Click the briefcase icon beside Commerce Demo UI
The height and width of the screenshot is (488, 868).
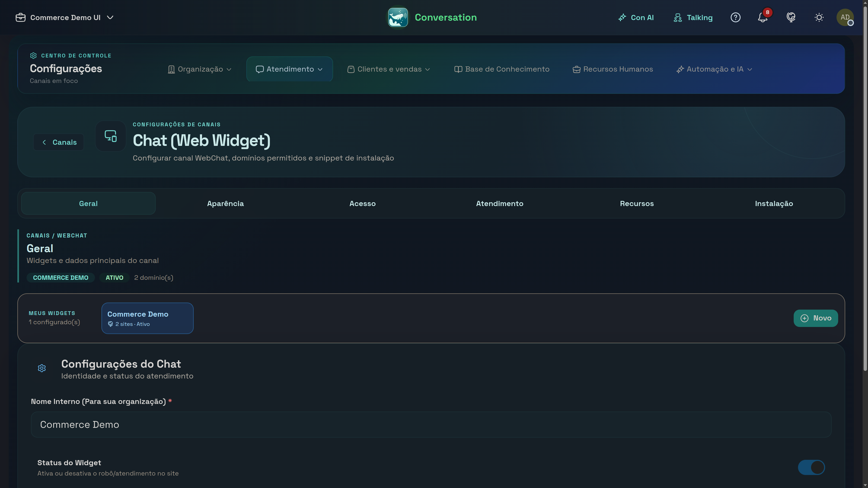(x=21, y=18)
